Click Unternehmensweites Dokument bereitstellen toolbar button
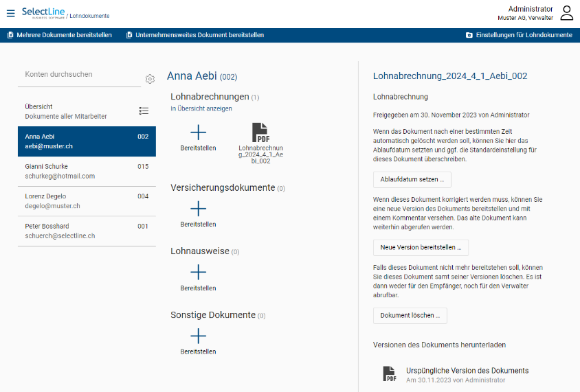The height and width of the screenshot is (392, 580). (x=195, y=35)
